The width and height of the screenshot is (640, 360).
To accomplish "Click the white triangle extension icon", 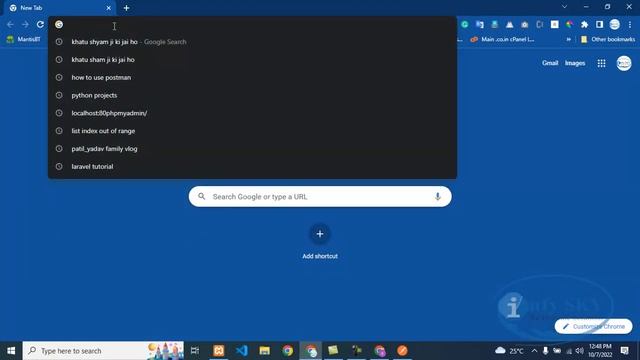I will [x=509, y=24].
